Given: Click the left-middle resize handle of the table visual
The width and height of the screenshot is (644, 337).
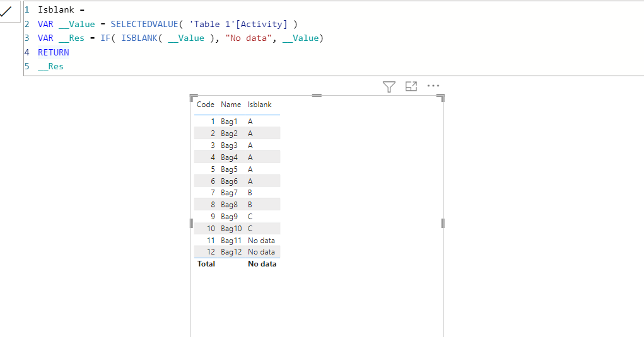Looking at the screenshot, I should coord(191,224).
